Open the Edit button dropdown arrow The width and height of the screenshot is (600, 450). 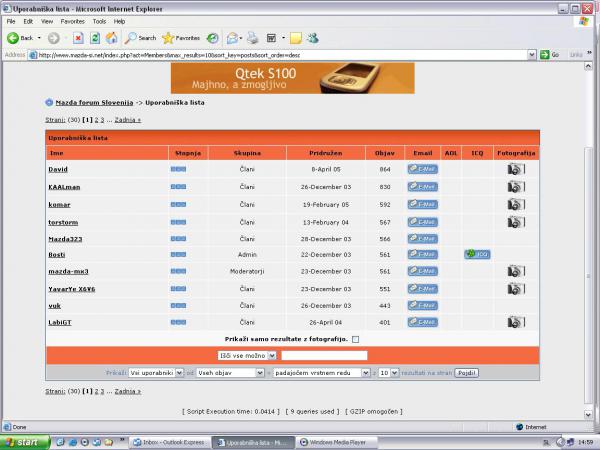(x=283, y=38)
